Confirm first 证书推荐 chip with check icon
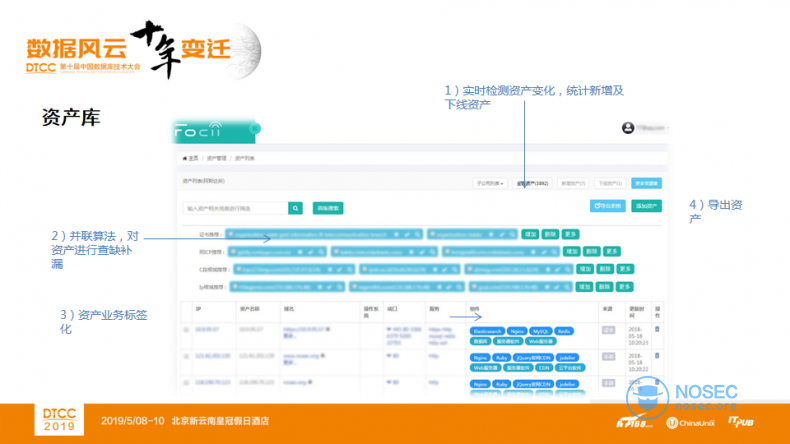This screenshot has height=444, width=790. coord(407,234)
